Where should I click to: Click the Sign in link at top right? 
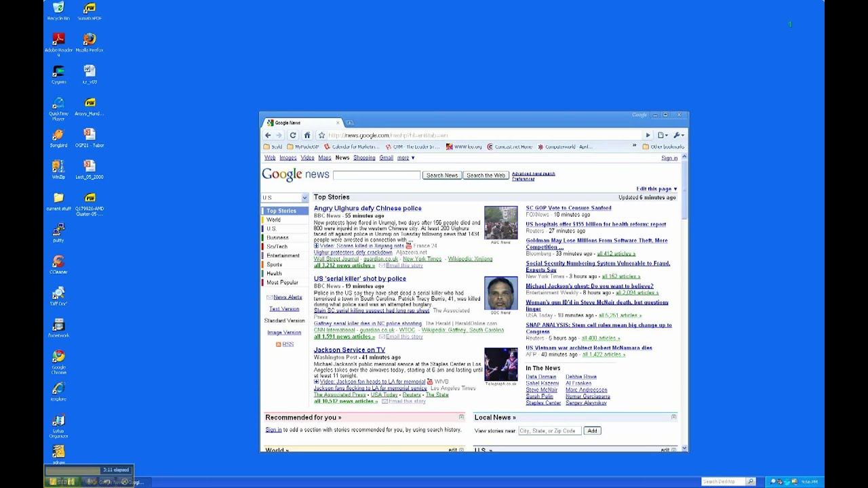(669, 159)
